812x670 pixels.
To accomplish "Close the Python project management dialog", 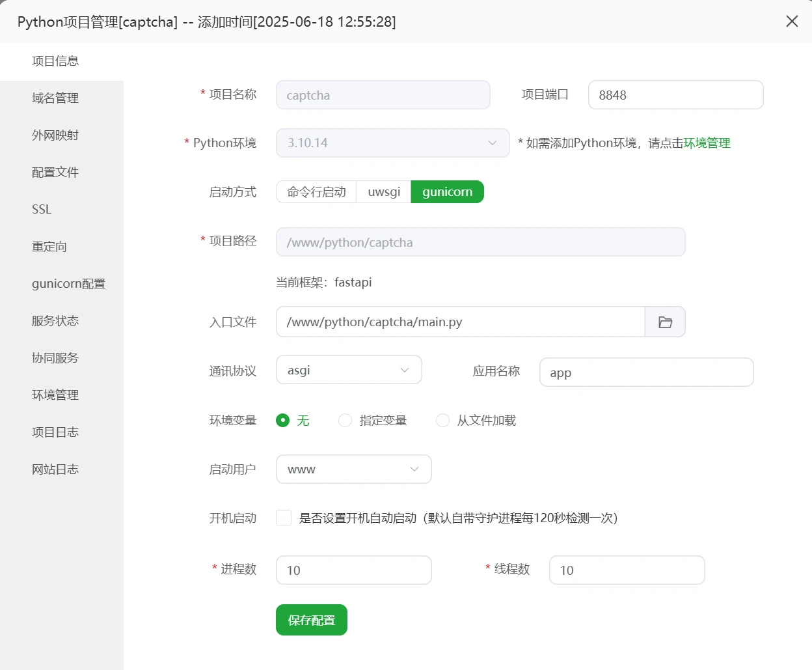I will coord(791,21).
